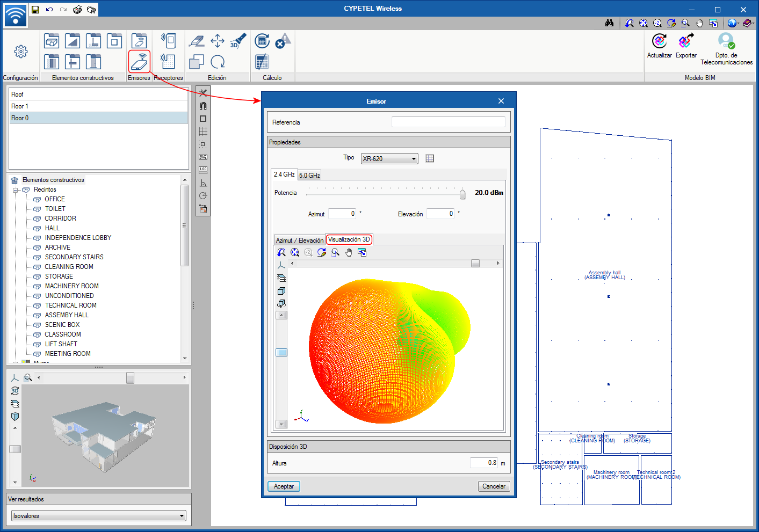The image size is (759, 532).
Task: Click the Actualizar BIM model icon
Action: click(x=659, y=41)
